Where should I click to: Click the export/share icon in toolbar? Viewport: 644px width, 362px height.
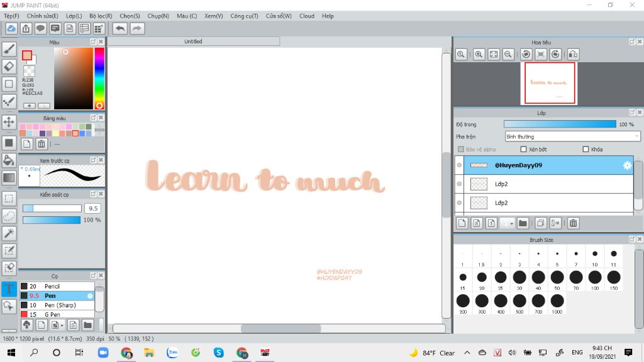(x=26, y=28)
